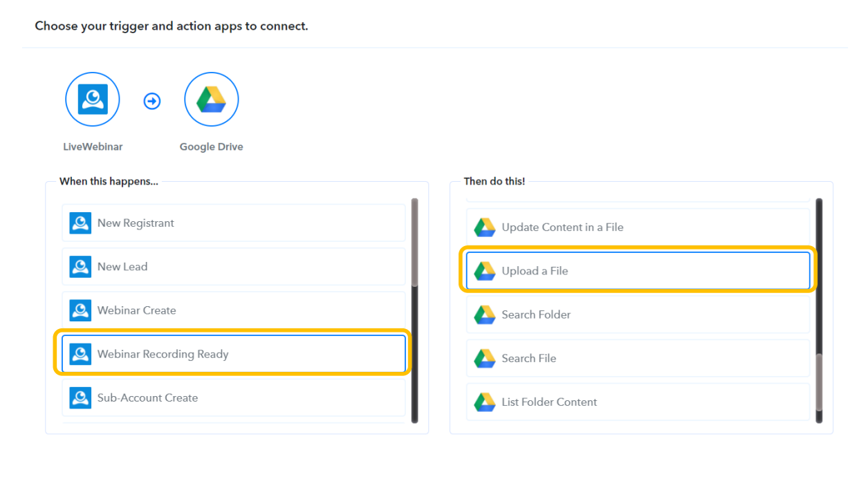Click the Drive icon beside List Folder Content
Viewport: 868px width, 479px height.
485,402
